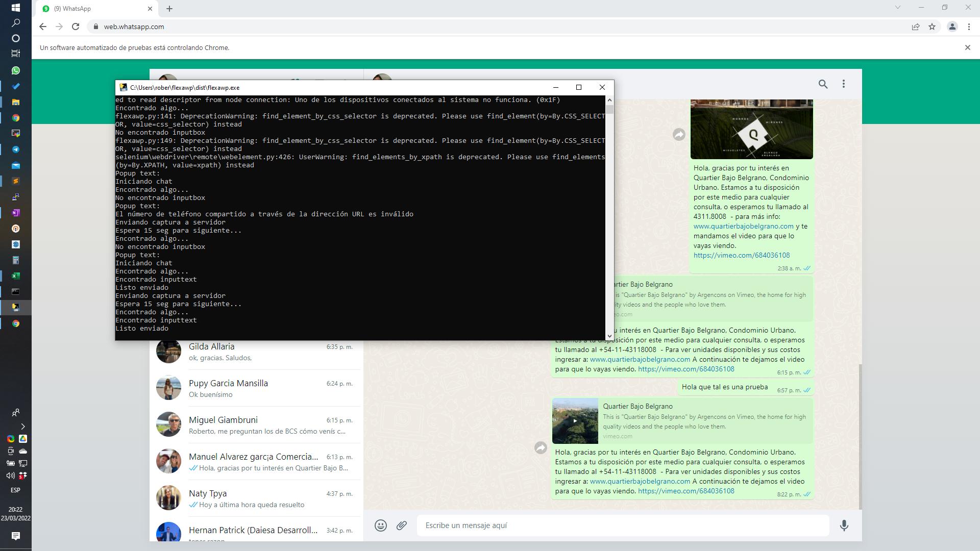
Task: Bookmark this page with the star icon
Action: [932, 27]
